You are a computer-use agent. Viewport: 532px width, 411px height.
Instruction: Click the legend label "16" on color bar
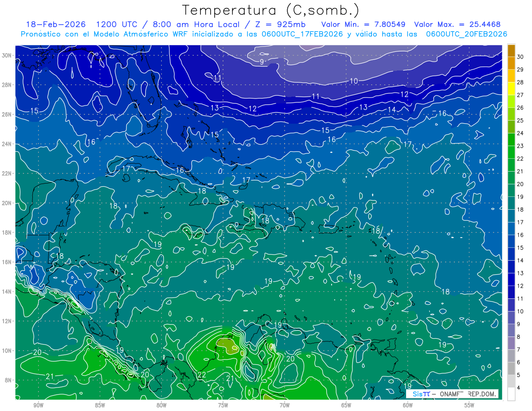pyautogui.click(x=520, y=235)
